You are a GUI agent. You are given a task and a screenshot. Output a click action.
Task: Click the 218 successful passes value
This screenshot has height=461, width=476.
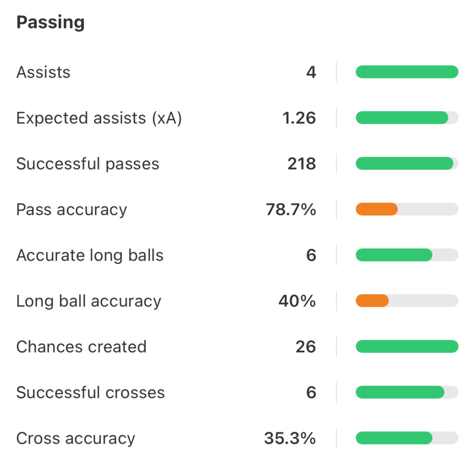[x=301, y=164]
